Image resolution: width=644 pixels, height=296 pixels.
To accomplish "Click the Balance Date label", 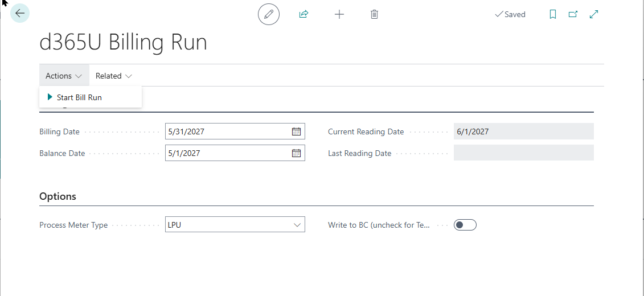I will tap(62, 153).
